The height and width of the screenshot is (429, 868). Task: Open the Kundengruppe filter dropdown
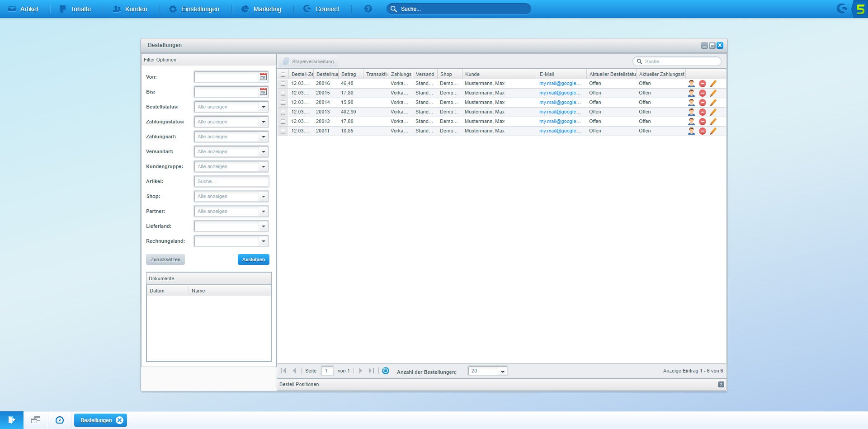click(x=264, y=167)
